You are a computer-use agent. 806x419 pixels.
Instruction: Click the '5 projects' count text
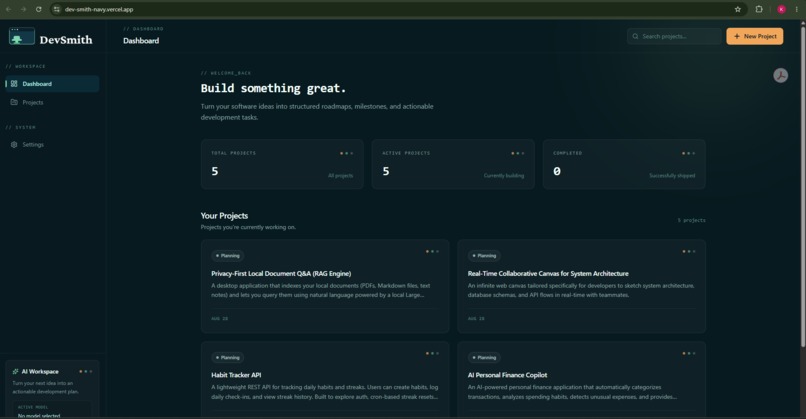tap(691, 220)
